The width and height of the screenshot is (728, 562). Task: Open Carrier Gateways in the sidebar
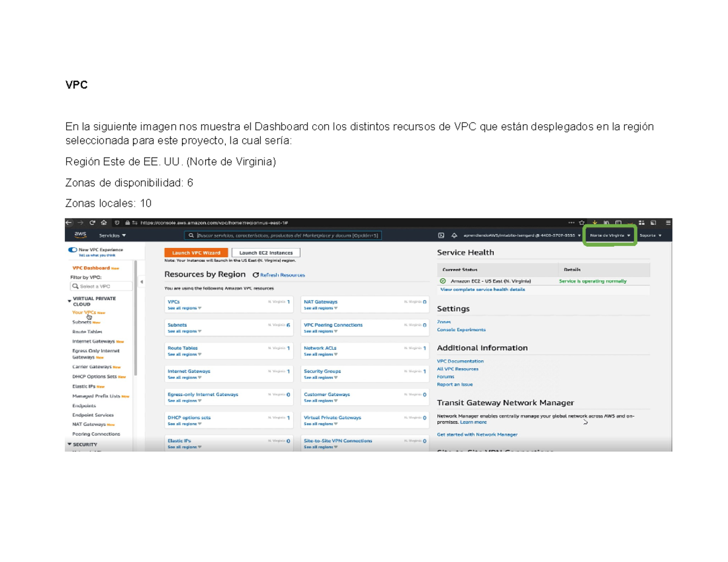92,367
